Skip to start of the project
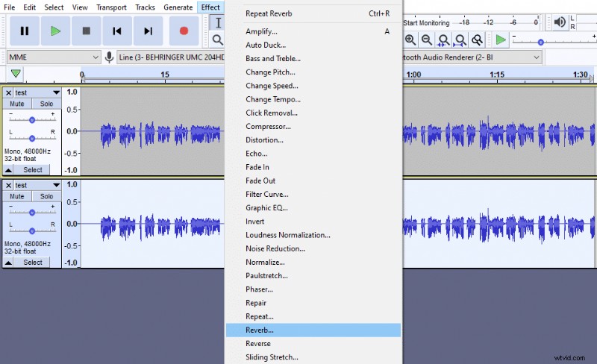Viewport: 597px width, 364px height. [117, 31]
